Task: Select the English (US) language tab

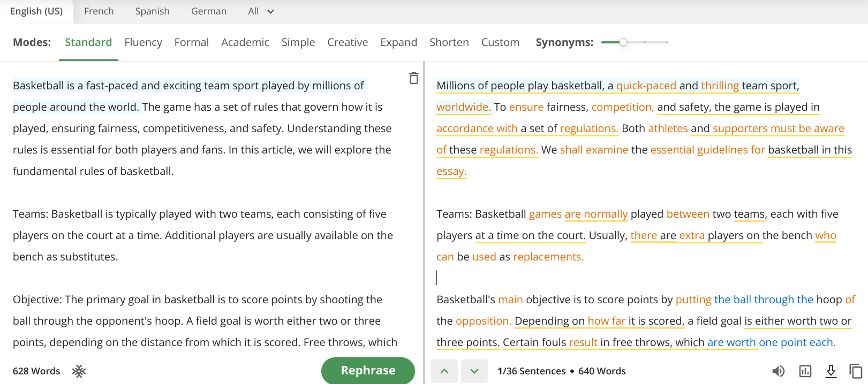Action: click(36, 11)
